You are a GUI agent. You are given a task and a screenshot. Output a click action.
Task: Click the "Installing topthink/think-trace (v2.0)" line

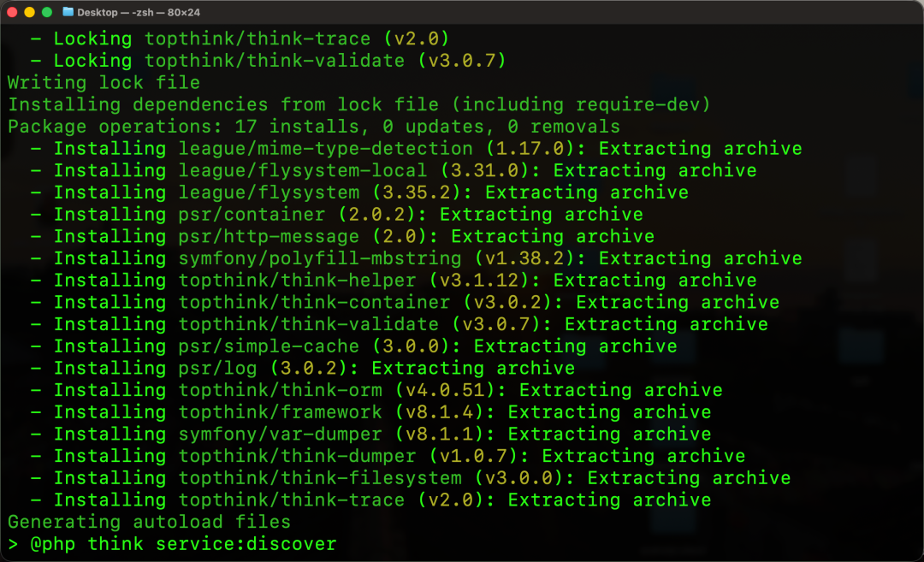pos(370,500)
